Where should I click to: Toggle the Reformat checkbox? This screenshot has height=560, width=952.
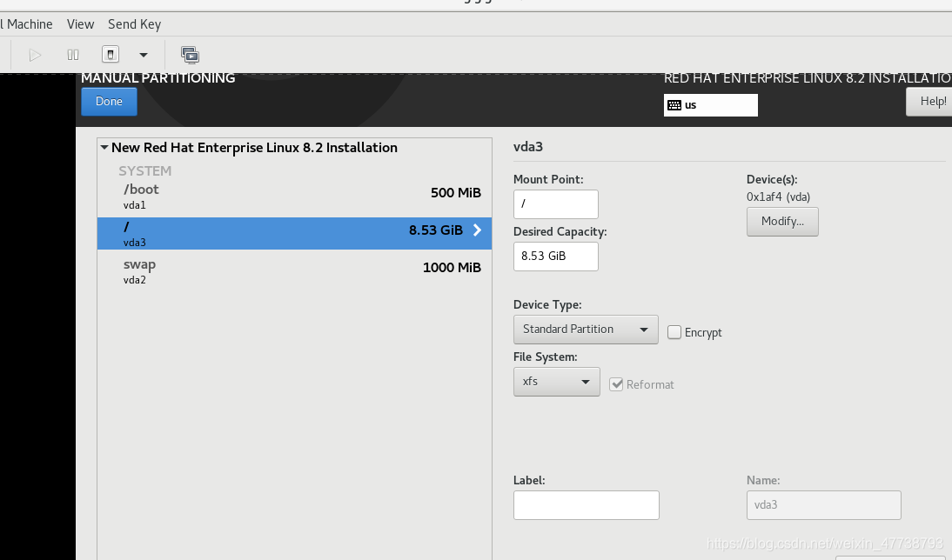click(615, 384)
